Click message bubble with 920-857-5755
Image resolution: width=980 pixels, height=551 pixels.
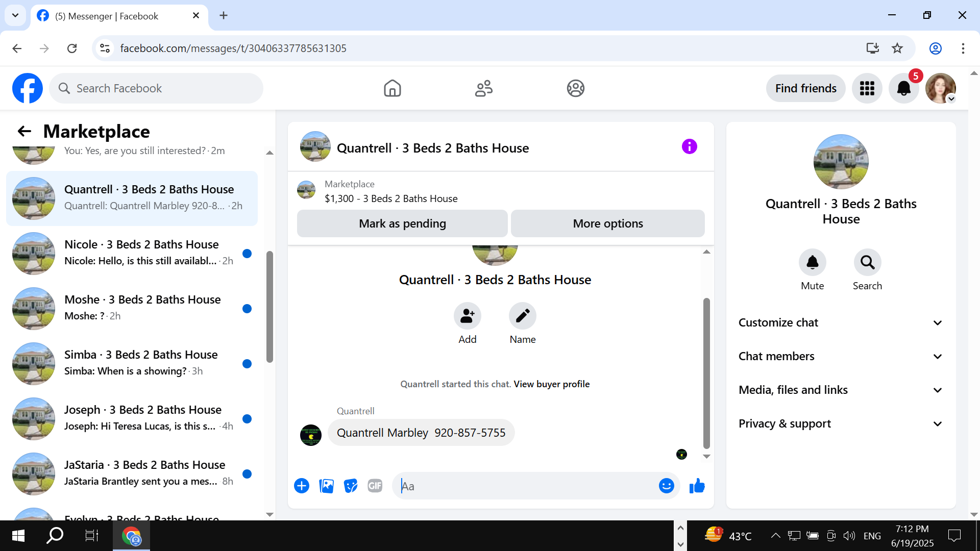click(421, 433)
